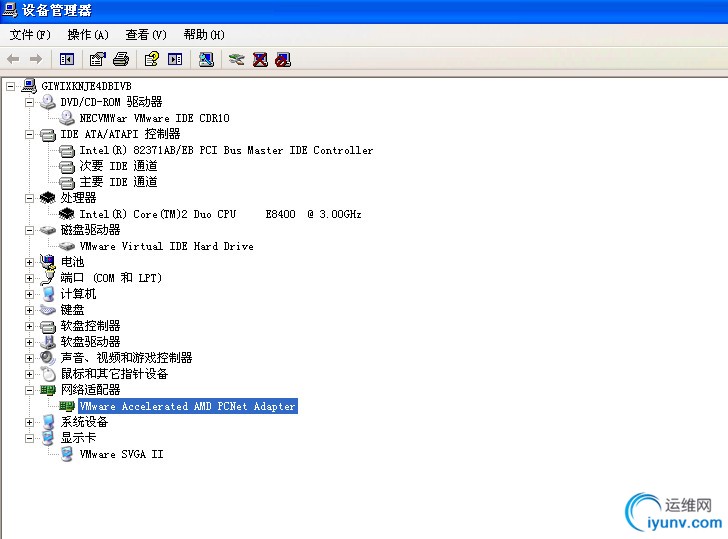Collapse the IDE ATA/ATAPI 控制器 category
This screenshot has width=728, height=539.
point(29,135)
